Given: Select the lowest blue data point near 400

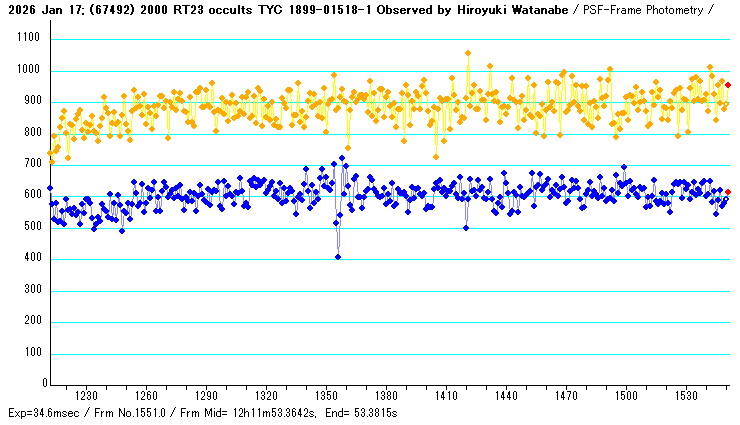Looking at the screenshot, I should pyautogui.click(x=338, y=257).
